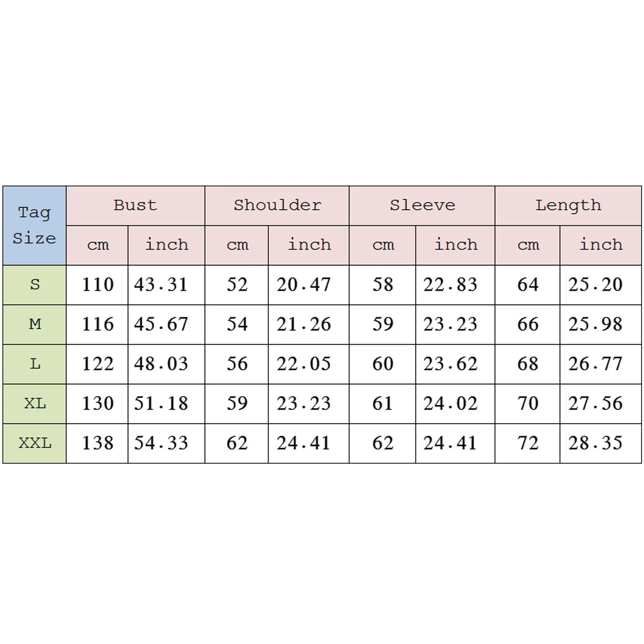Click the Tag Size header cell
This screenshot has height=644, width=644.
click(x=34, y=225)
